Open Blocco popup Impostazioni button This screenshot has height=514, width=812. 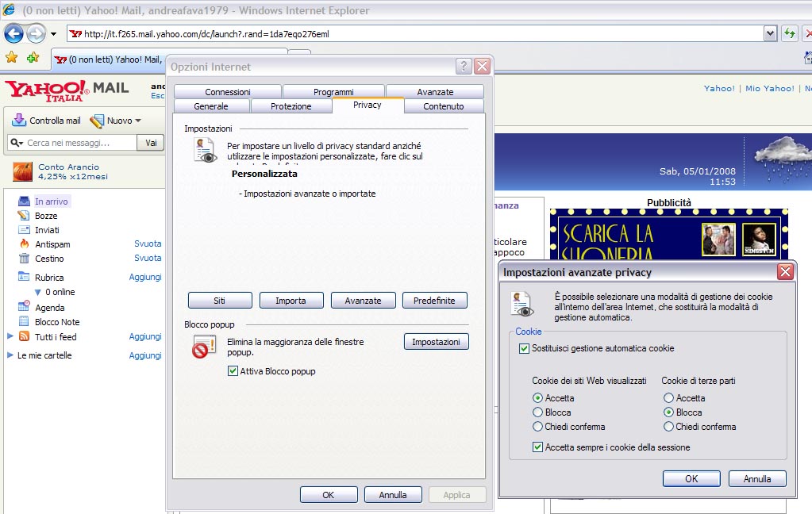pos(436,342)
